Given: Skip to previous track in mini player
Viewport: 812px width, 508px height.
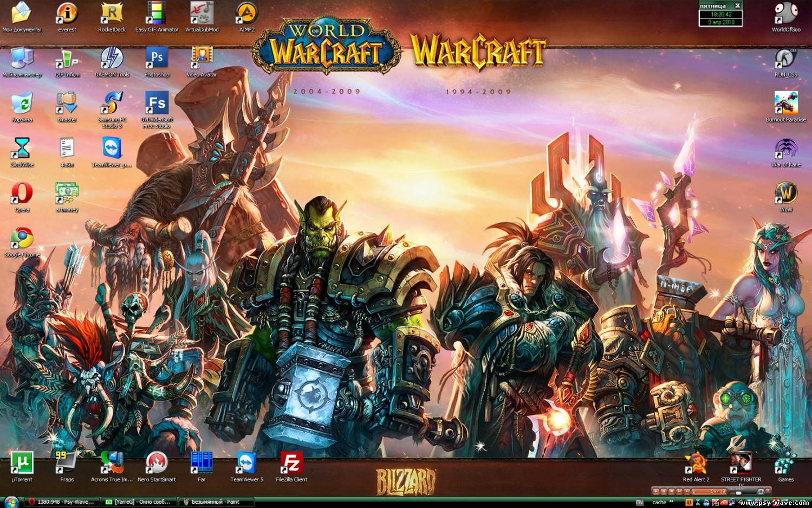Looking at the screenshot, I should pyautogui.click(x=679, y=491).
